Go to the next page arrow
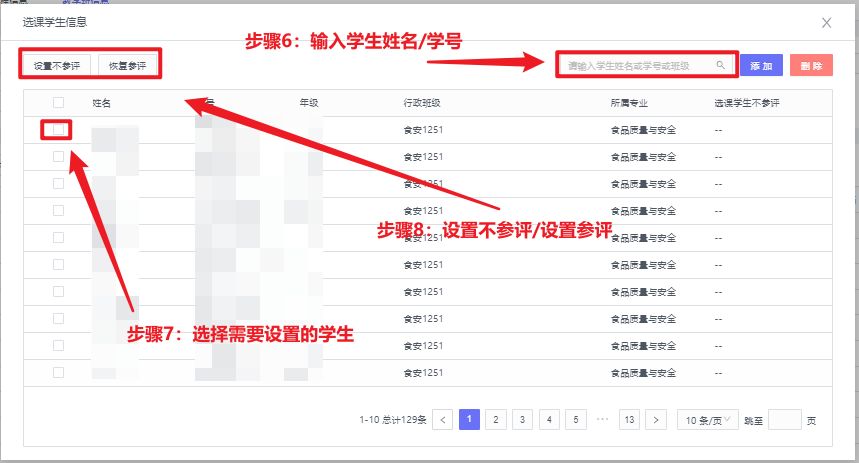Screen dimensions: 859x463 coord(656,420)
